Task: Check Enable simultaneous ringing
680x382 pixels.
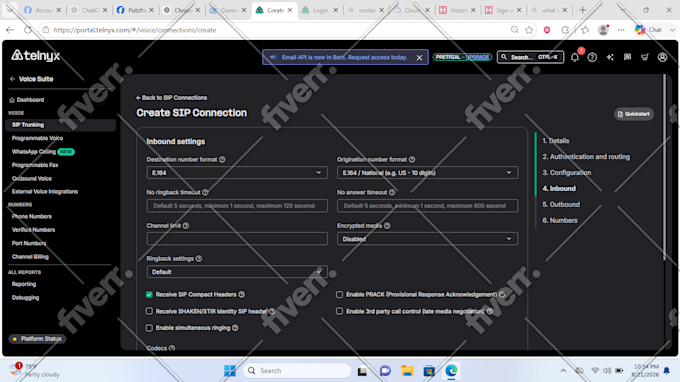Action: 149,328
